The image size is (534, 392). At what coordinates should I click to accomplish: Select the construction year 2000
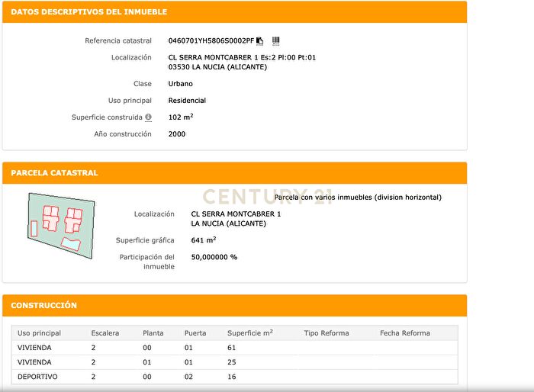point(177,134)
